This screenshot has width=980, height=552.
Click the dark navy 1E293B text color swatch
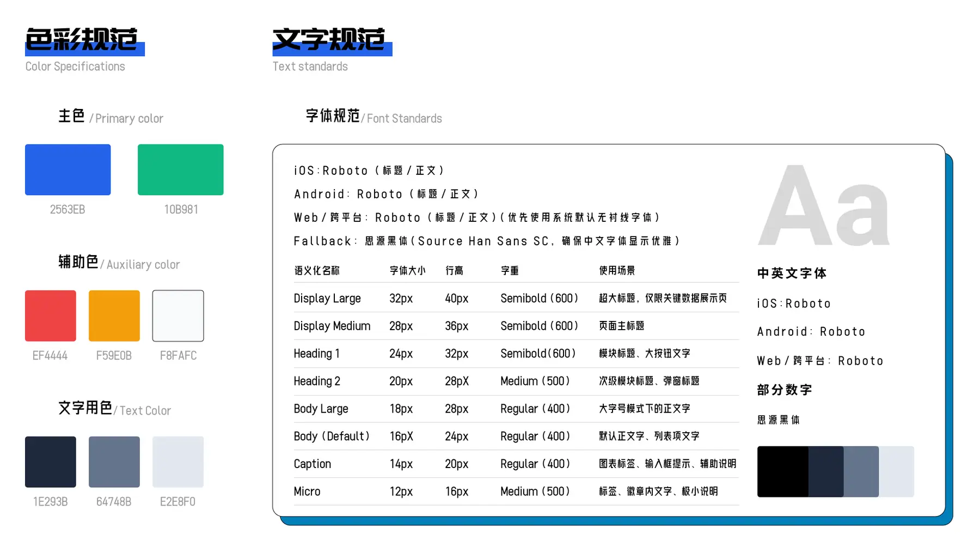click(50, 462)
